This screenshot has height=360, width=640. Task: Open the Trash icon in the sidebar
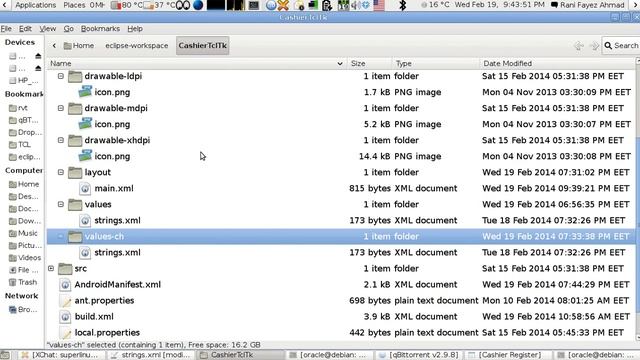pyautogui.click(x=13, y=282)
